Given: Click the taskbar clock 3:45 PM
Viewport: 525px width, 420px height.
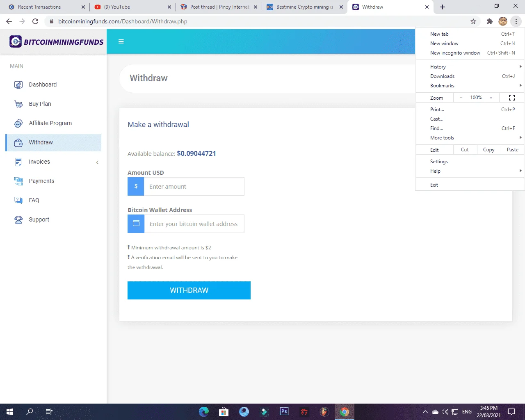Looking at the screenshot, I should (x=489, y=412).
